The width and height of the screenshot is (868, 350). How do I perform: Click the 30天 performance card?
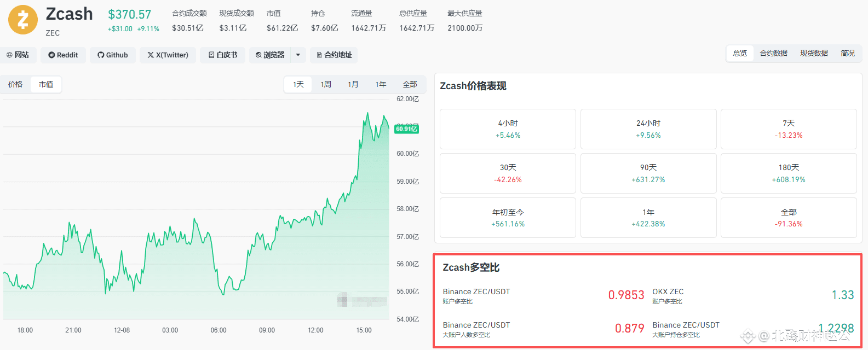[508, 173]
